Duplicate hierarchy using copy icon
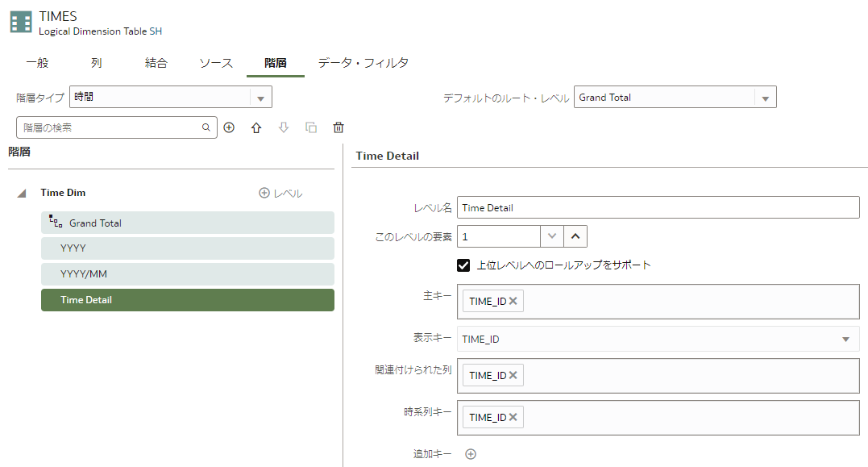 point(311,128)
